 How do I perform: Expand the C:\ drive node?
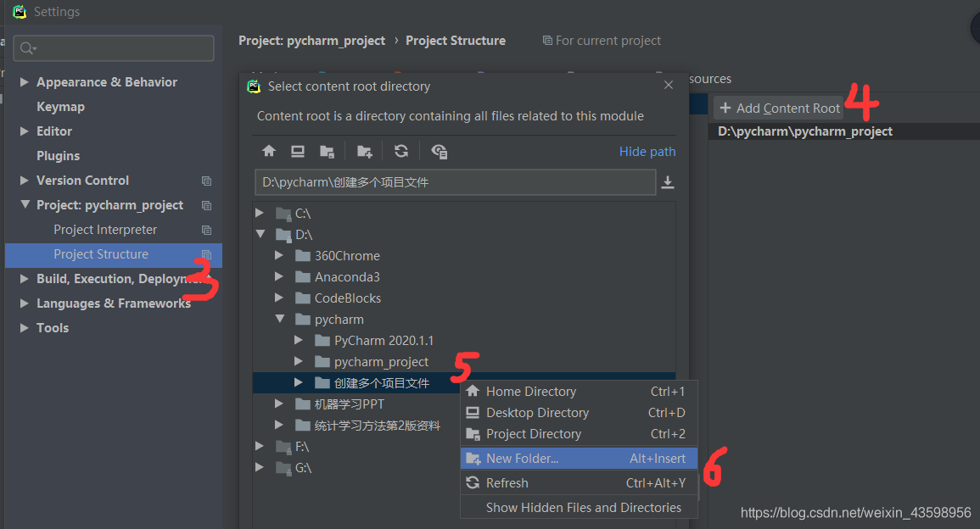click(260, 214)
